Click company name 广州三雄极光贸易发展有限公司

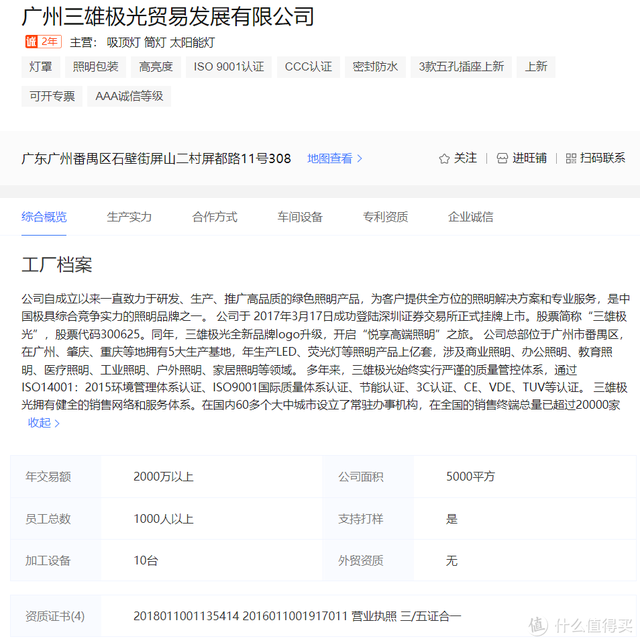168,17
